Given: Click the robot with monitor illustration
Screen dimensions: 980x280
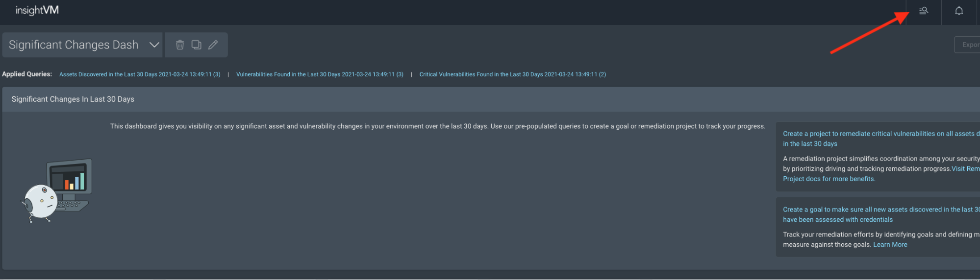Looking at the screenshot, I should 57,190.
